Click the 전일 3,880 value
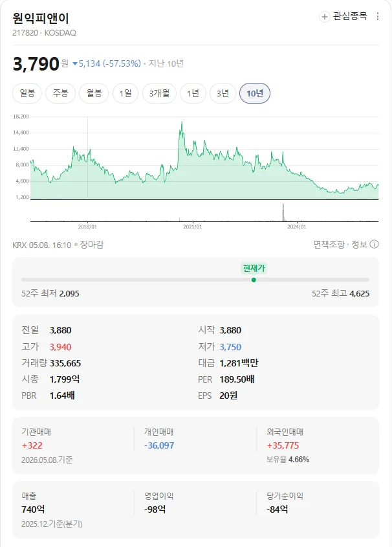 click(x=60, y=330)
